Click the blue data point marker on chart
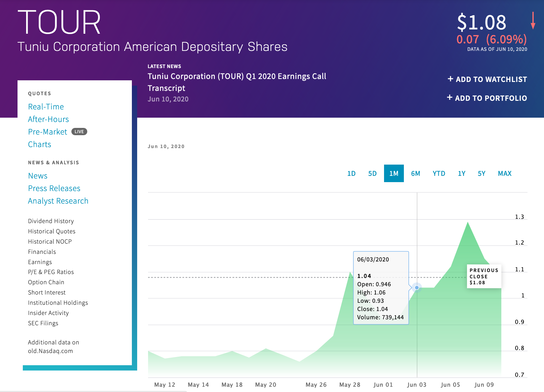This screenshot has height=392, width=544. 417,288
